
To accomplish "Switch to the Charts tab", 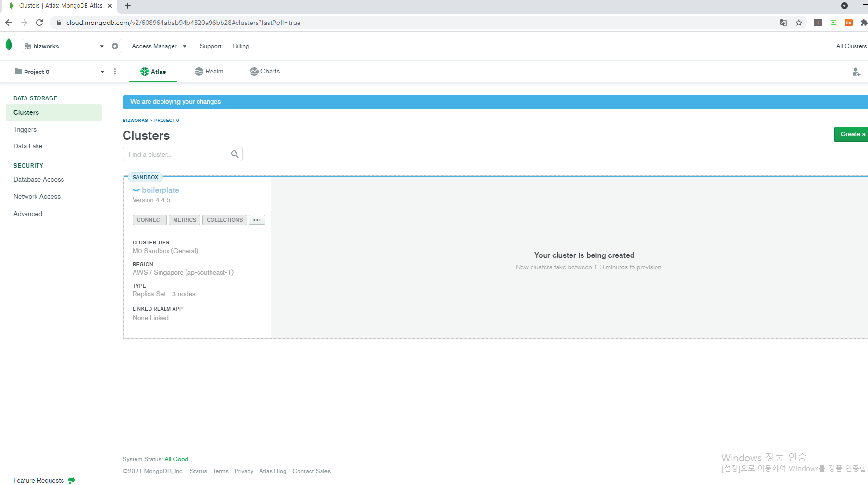I will 265,72.
